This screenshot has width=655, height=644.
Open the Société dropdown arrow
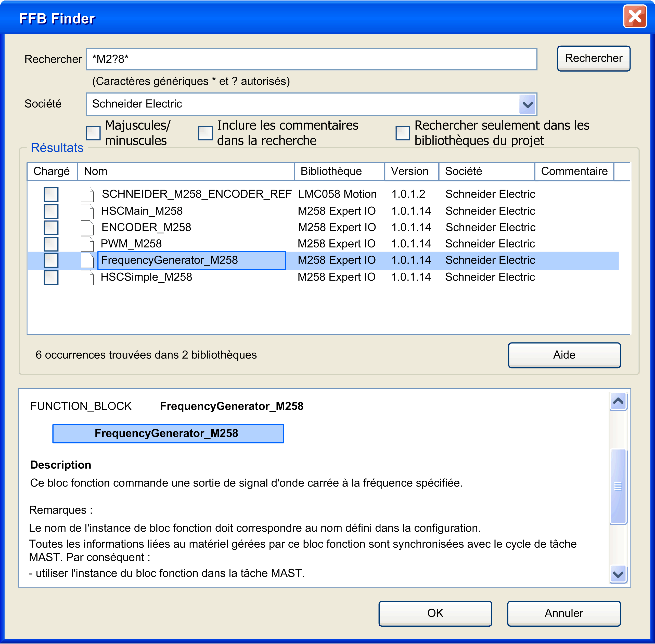pyautogui.click(x=527, y=104)
